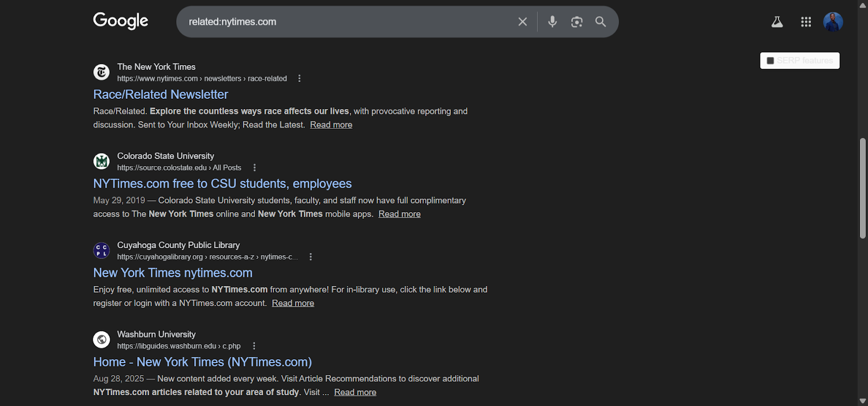The image size is (868, 406).
Task: Toggle the SERP features checkbox
Action: (770, 61)
